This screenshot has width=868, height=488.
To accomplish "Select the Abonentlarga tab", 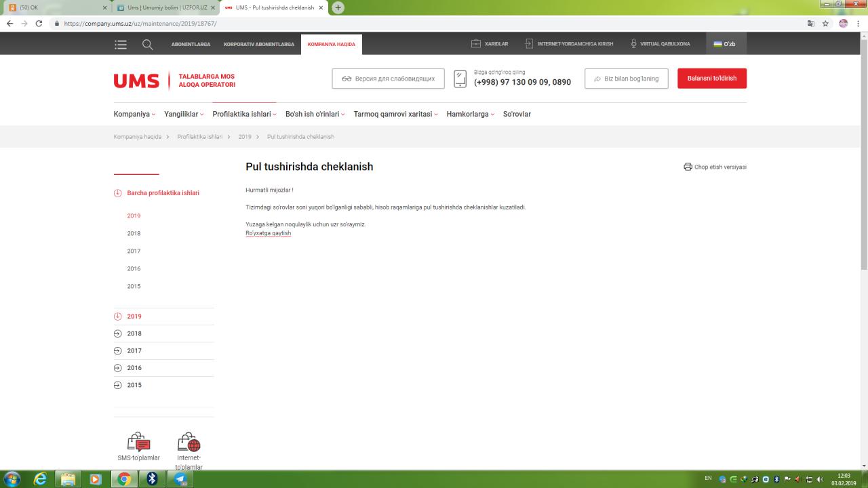I will click(191, 44).
